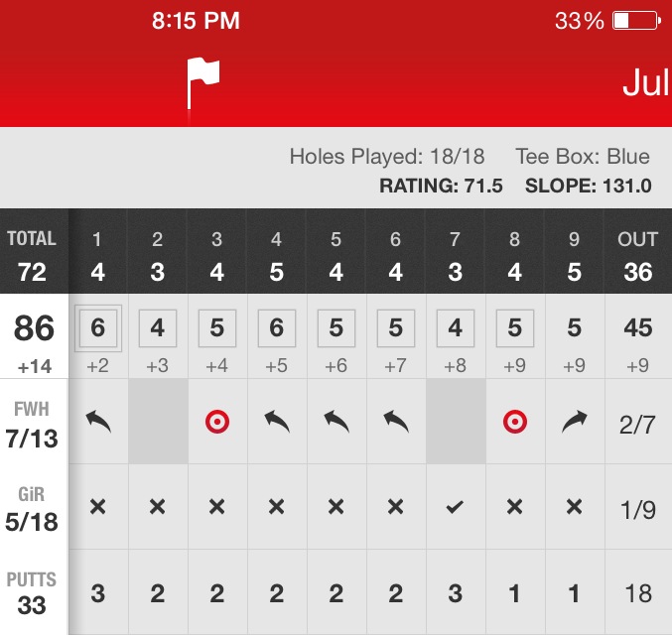Toggle hole 1 GIR miss mark

[x=97, y=507]
